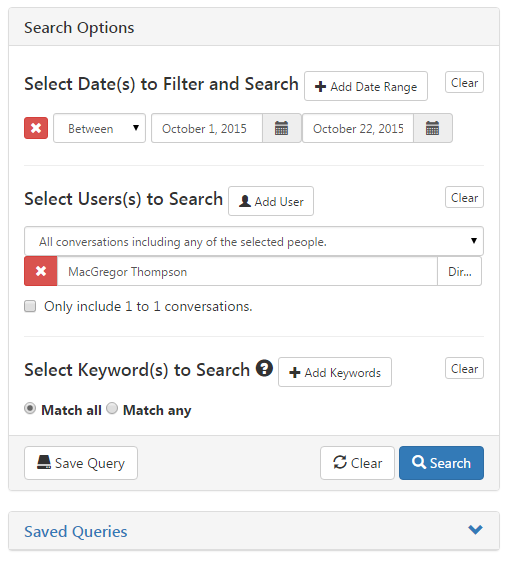Remove the date range with red X

click(36, 128)
